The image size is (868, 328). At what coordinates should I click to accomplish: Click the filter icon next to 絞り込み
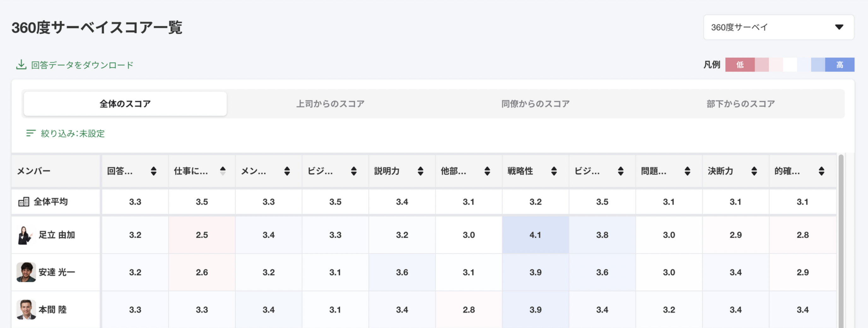[31, 133]
